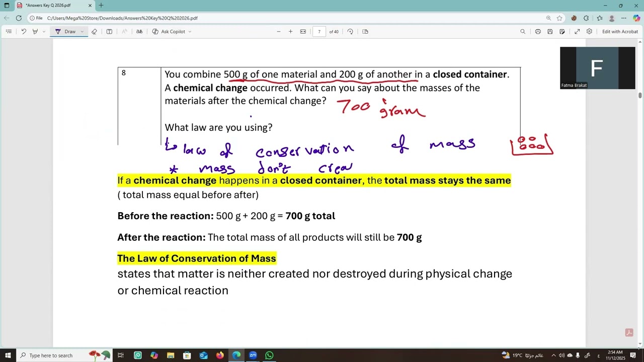Viewport: 644px width, 362px height.
Task: Open the Extensions puzzle menu
Action: pos(586,18)
